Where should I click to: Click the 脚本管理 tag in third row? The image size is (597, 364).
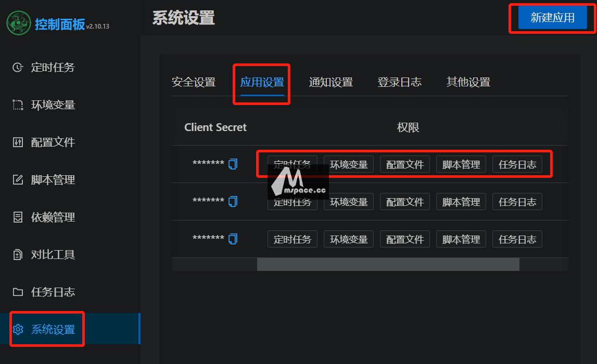[x=461, y=239]
